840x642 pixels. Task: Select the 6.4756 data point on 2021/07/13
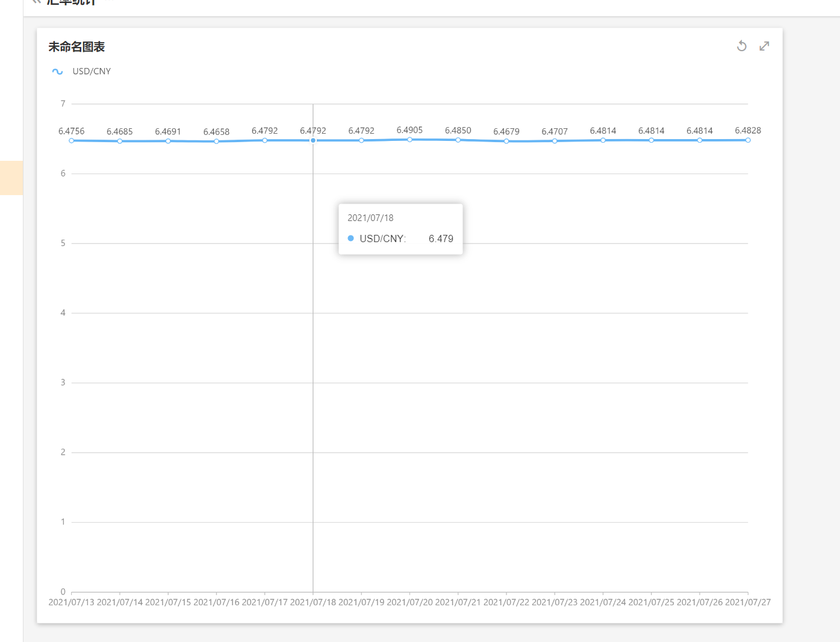[x=72, y=141]
